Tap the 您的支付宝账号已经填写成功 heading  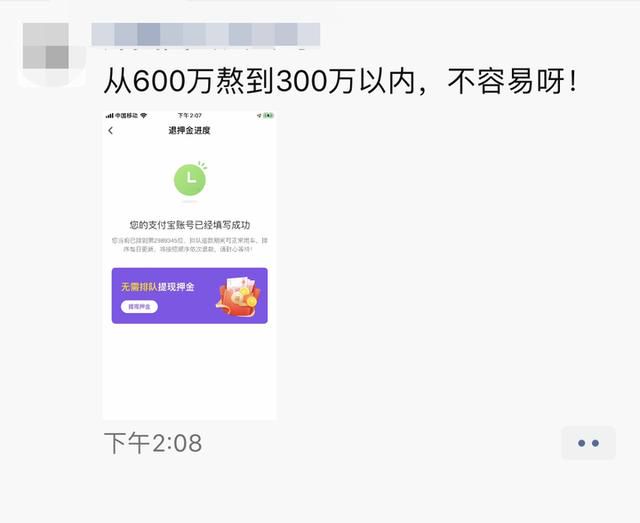190,225
